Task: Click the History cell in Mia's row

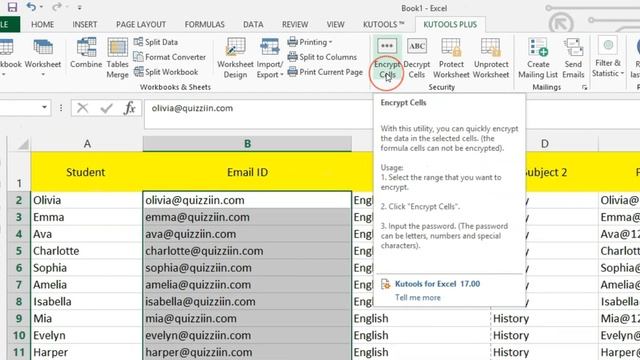Action: 544,318
